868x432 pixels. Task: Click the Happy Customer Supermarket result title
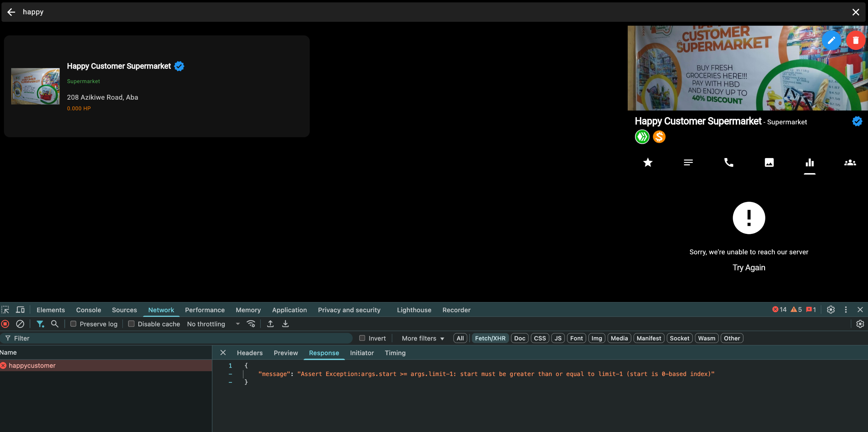point(119,66)
